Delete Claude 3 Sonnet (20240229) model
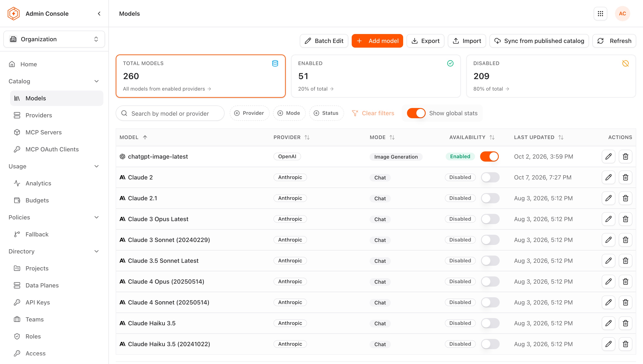Image resolution: width=643 pixels, height=364 pixels. (626, 240)
